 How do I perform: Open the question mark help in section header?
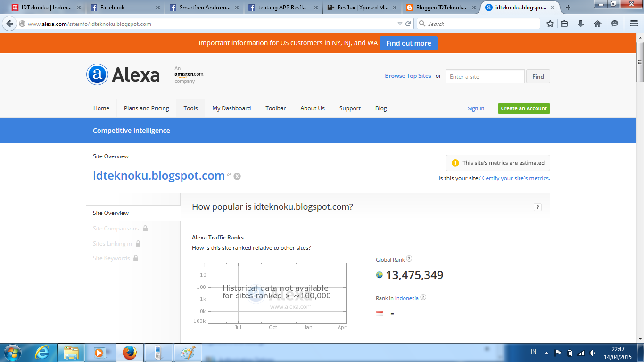[537, 207]
